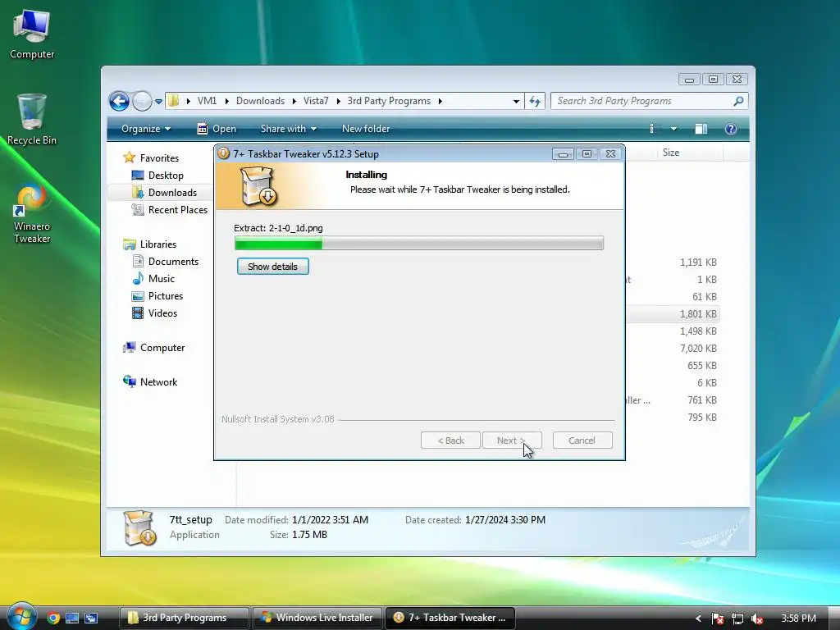Click the installation progress bar
Image resolution: width=840 pixels, height=630 pixels.
[x=419, y=243]
